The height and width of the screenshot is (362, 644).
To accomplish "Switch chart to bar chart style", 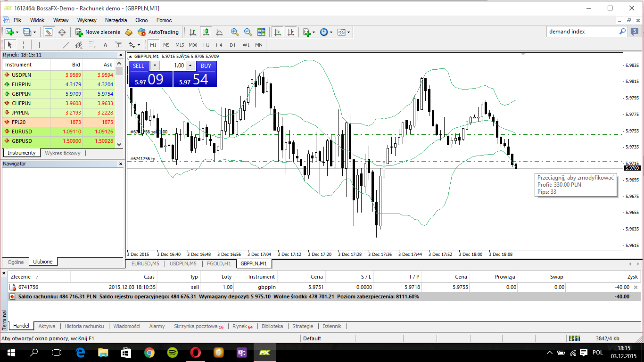I will click(193, 32).
